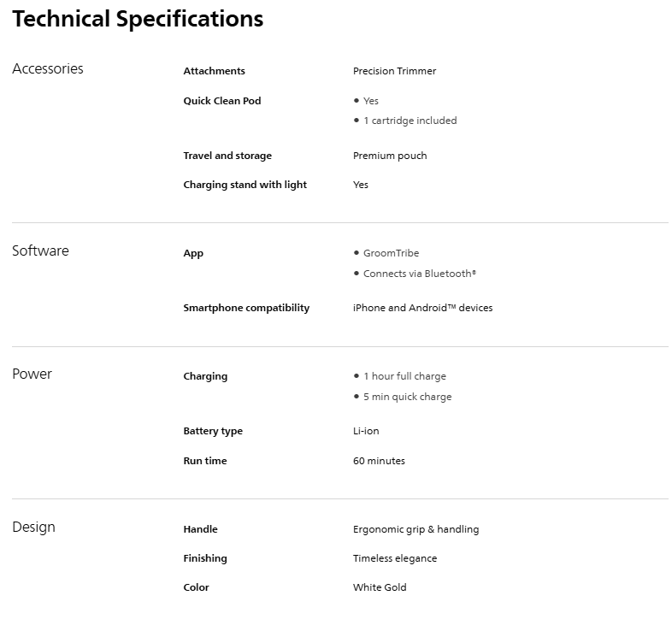Select the Smartphone compatibility label
672x619 pixels.
[246, 308]
